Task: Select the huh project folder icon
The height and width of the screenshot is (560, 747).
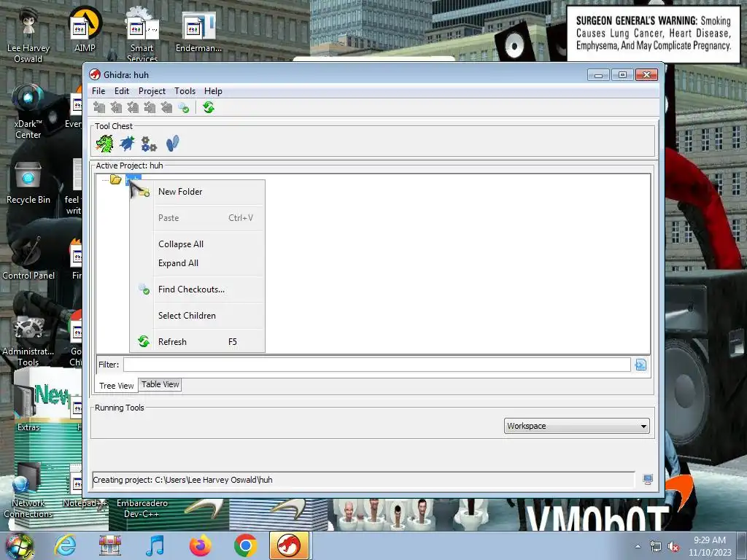Action: (x=116, y=179)
